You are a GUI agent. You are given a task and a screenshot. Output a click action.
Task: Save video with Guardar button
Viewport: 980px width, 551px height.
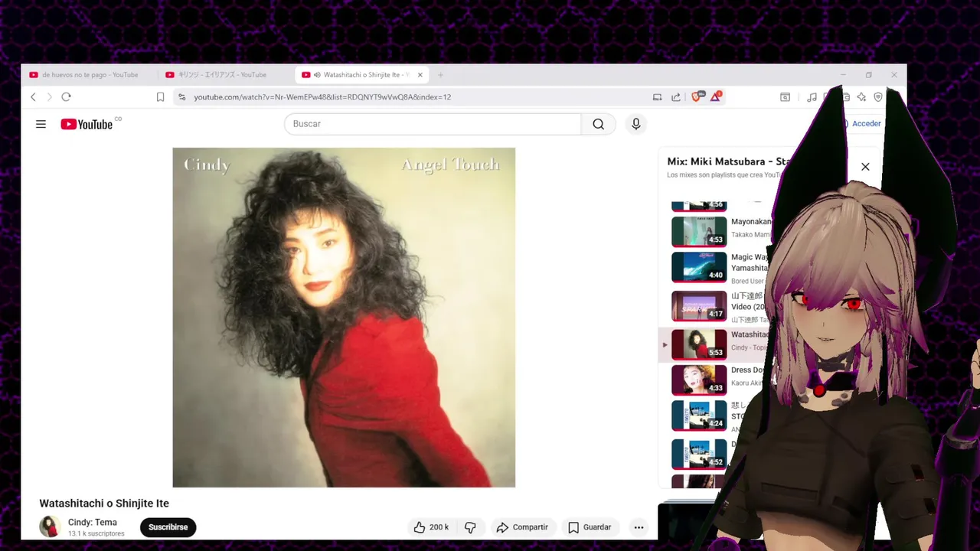pyautogui.click(x=590, y=527)
